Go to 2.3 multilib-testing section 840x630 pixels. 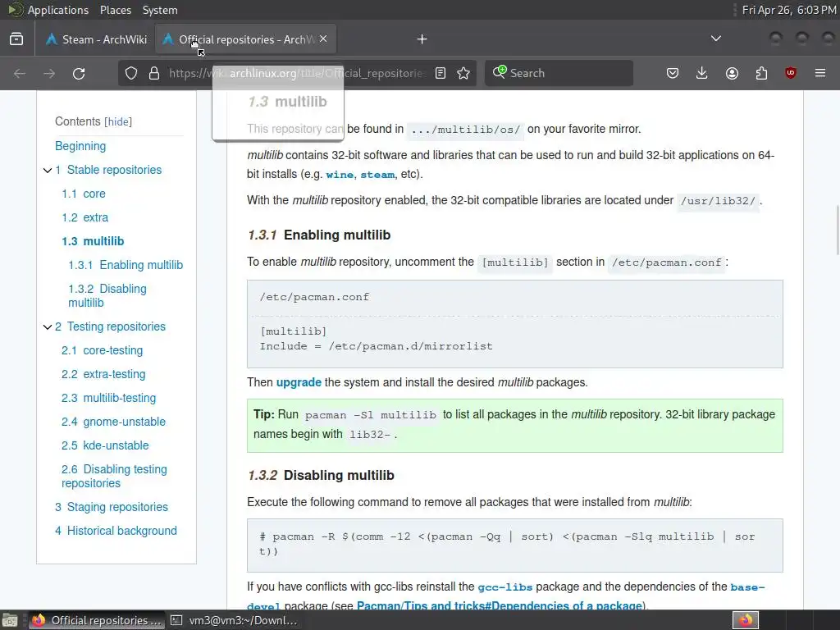point(109,398)
